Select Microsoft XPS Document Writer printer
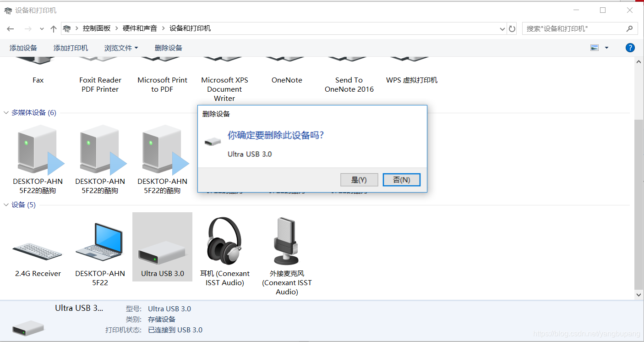Viewport: 644px width, 342px height. tap(224, 89)
